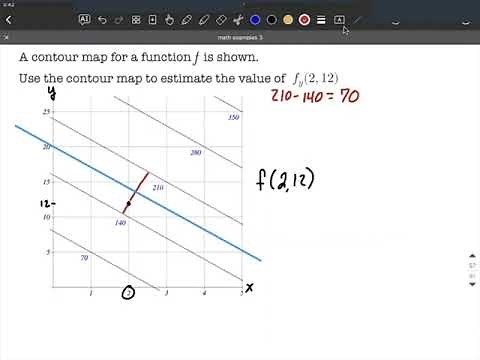
Task: Click the 350 contour label
Action: [234, 117]
